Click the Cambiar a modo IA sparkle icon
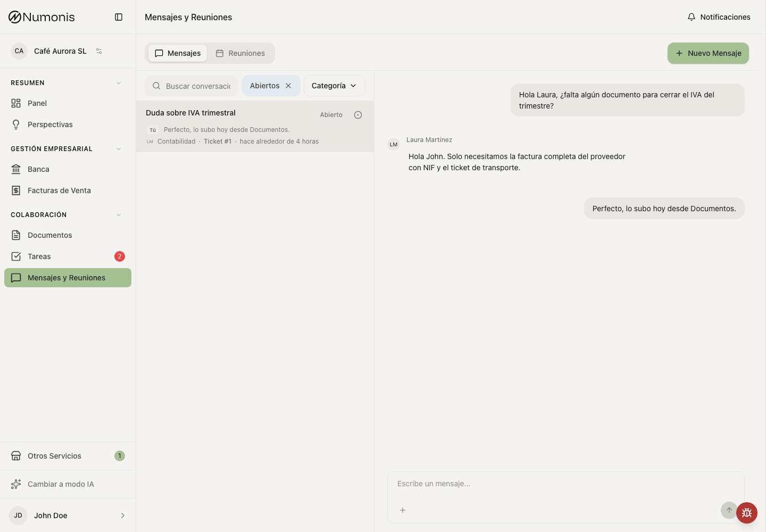 16,484
